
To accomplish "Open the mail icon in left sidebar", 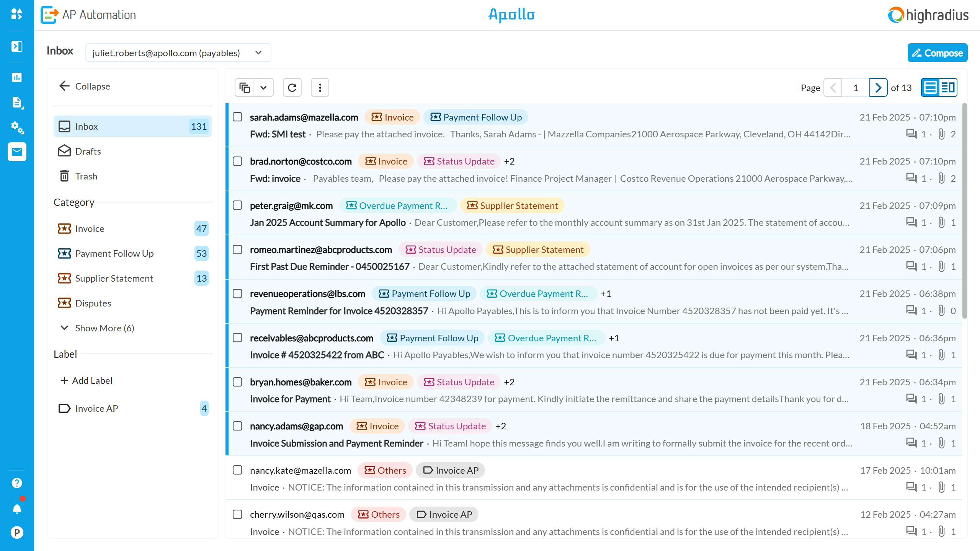I will click(17, 152).
